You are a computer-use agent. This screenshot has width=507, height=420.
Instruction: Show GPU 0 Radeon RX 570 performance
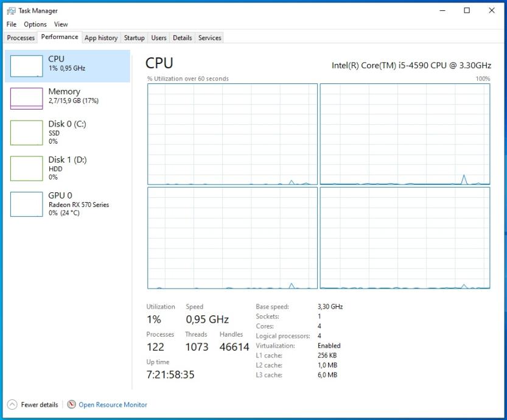(67, 204)
